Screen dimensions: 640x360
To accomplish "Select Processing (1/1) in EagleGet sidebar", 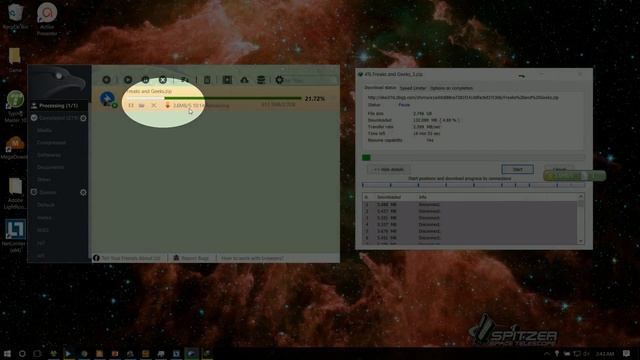I will (59, 106).
